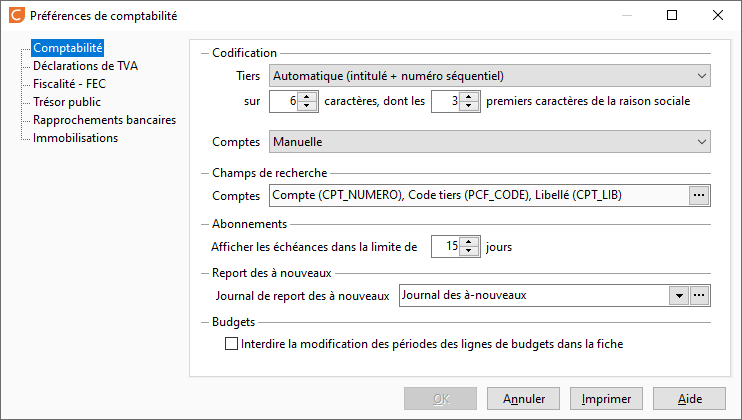Open the Comptes codification dropdown showing Manuelle
Image resolution: width=742 pixels, height=420 pixels.
(490, 142)
